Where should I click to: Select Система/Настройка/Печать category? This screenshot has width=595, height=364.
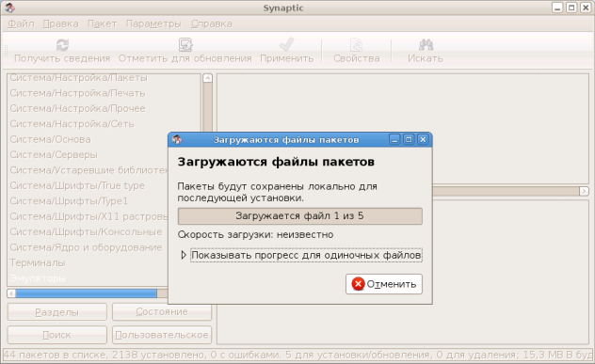pos(77,93)
